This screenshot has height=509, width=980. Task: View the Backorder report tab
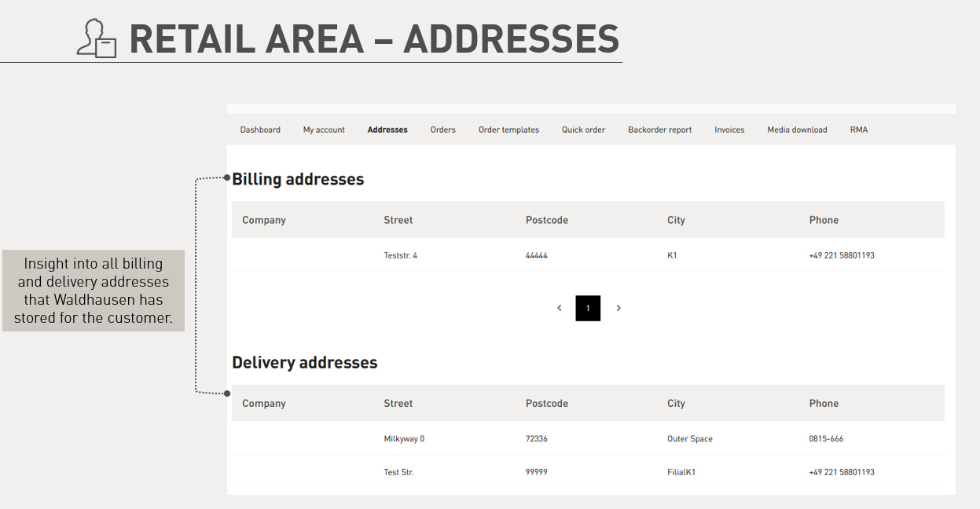pos(659,130)
